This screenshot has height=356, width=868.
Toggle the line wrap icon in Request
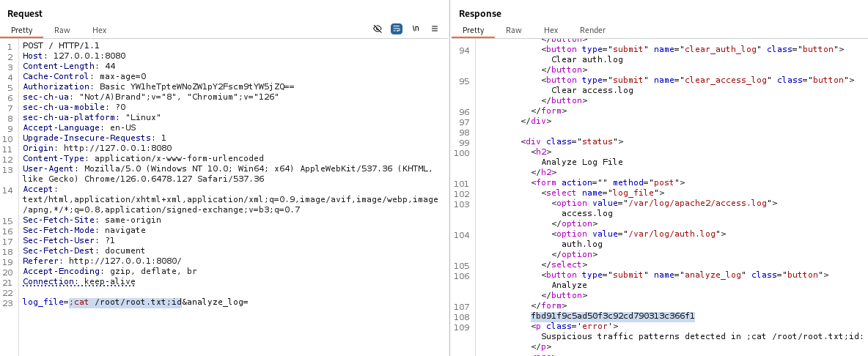click(397, 29)
